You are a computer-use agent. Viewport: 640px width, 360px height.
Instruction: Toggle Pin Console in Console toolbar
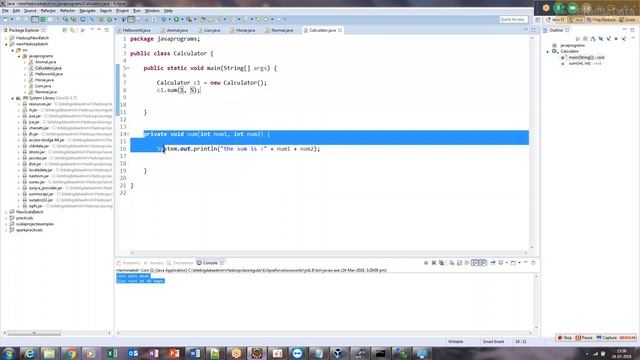point(493,263)
